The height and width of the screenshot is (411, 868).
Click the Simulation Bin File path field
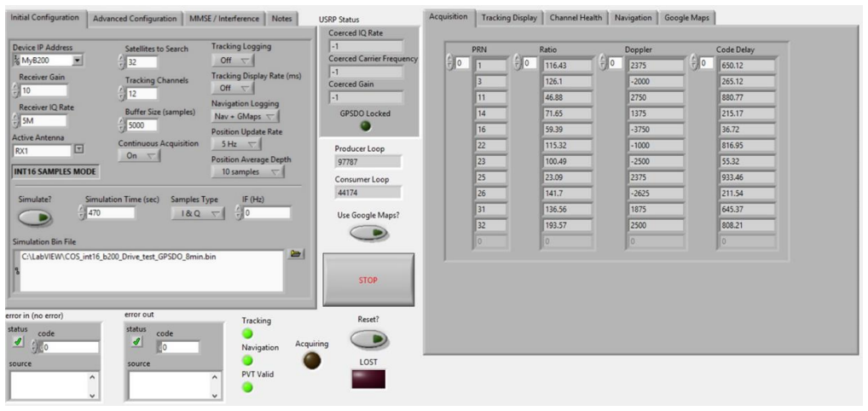(x=152, y=271)
